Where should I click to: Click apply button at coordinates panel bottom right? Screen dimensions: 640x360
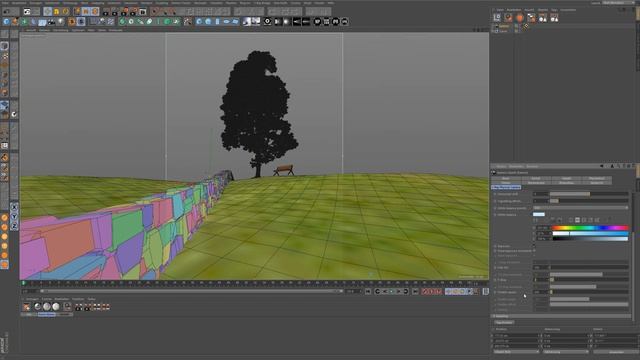616,352
